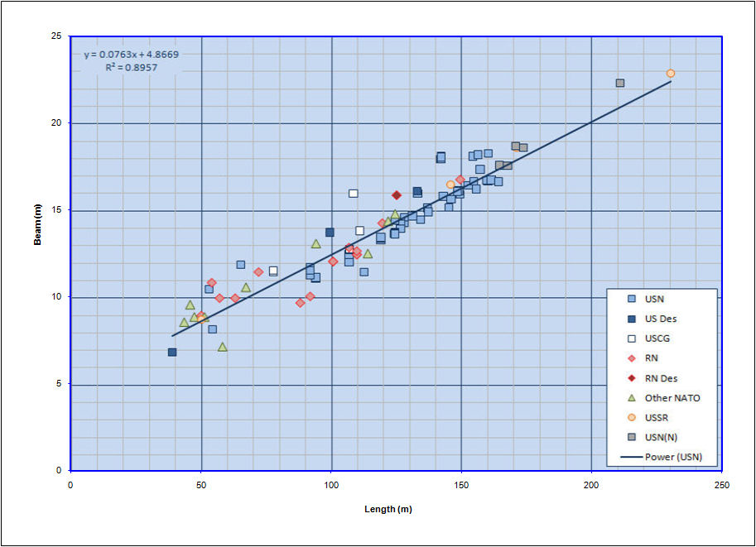Click the gray USN(N) data point near length 210
The height and width of the screenshot is (547, 756).
click(619, 83)
